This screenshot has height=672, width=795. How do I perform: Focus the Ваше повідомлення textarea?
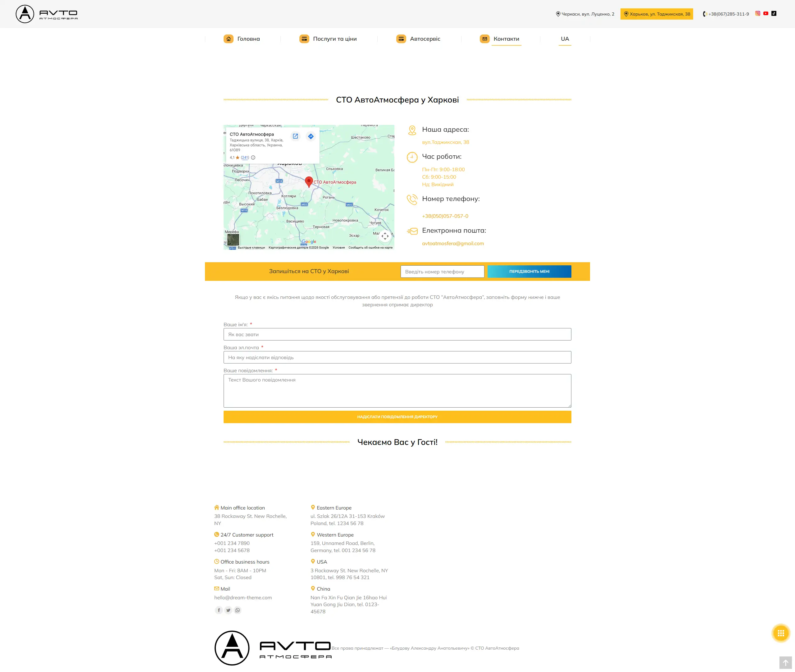[397, 391]
